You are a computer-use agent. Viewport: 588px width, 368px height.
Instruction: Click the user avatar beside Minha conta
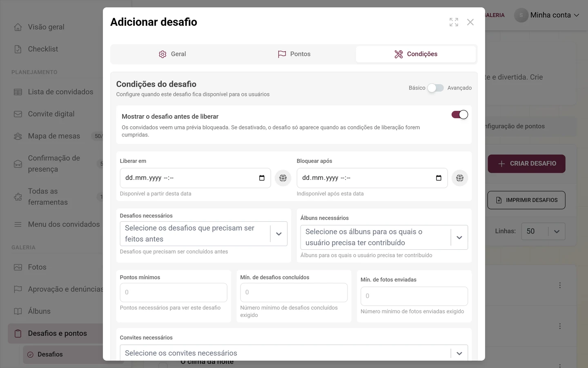coord(521,15)
